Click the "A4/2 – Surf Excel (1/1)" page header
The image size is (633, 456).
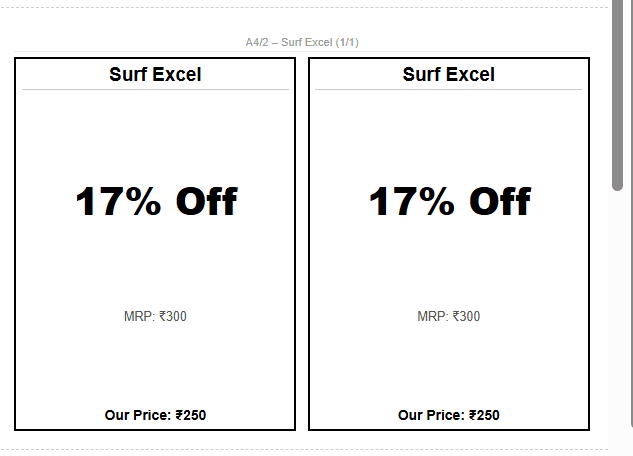point(302,42)
